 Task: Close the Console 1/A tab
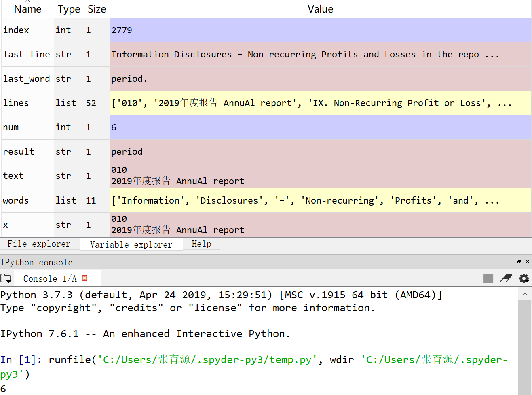click(84, 278)
